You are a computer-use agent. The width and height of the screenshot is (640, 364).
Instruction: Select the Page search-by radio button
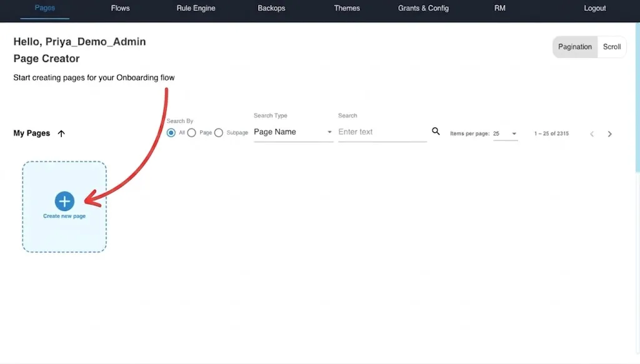tap(191, 132)
